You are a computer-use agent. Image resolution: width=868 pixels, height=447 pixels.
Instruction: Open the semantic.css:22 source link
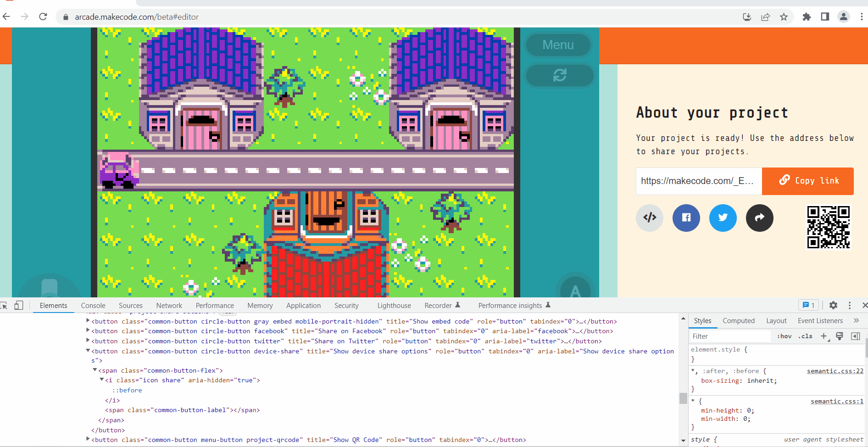[835, 371]
